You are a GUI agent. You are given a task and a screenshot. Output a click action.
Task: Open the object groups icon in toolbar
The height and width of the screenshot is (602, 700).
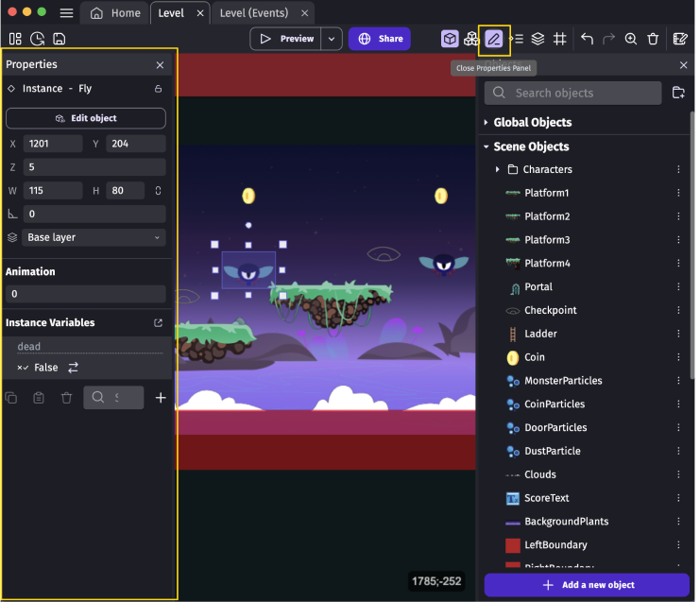point(471,39)
